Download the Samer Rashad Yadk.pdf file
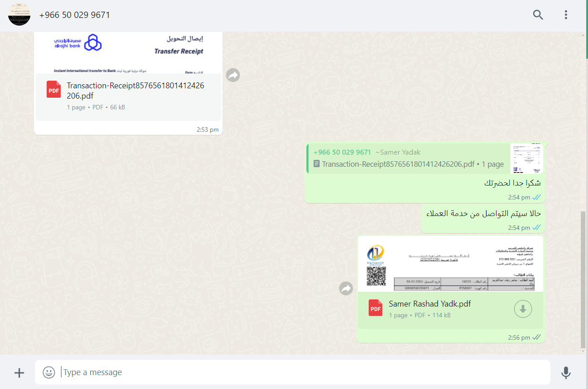Screen dimensions: 588x389 coord(523,309)
